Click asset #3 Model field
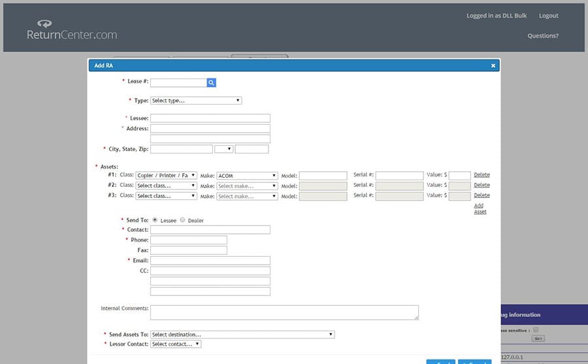The height and width of the screenshot is (364, 588). pos(323,196)
